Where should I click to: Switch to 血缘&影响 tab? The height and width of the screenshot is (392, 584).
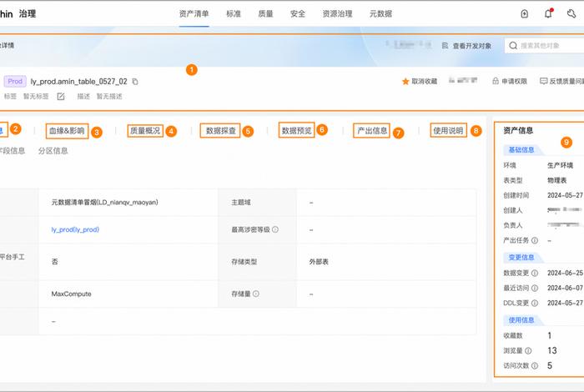coord(67,131)
